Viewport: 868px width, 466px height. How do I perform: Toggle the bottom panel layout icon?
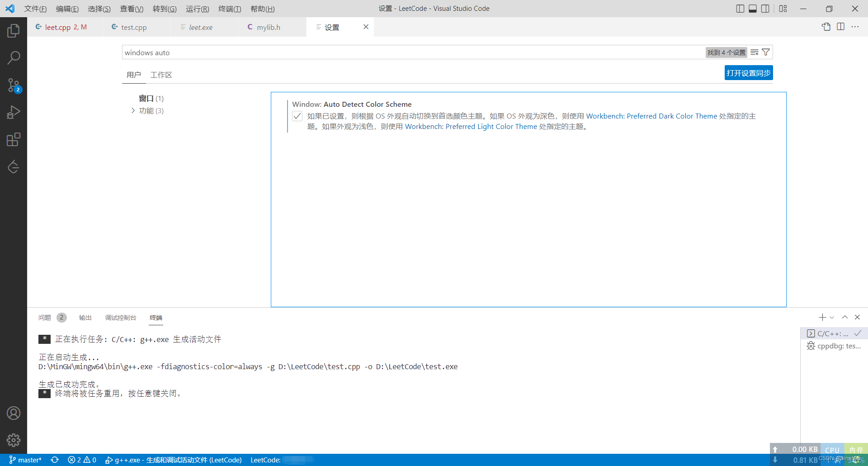(753, 9)
